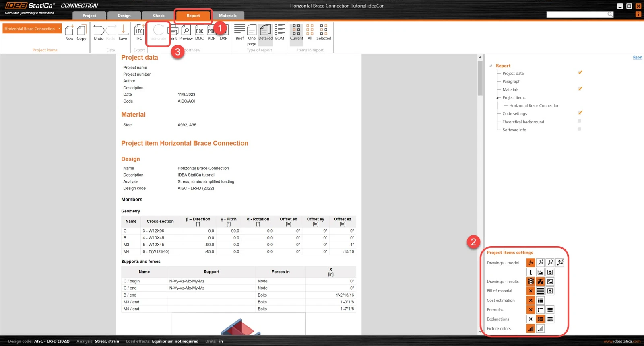
Task: Create a New project item
Action: 69,32
